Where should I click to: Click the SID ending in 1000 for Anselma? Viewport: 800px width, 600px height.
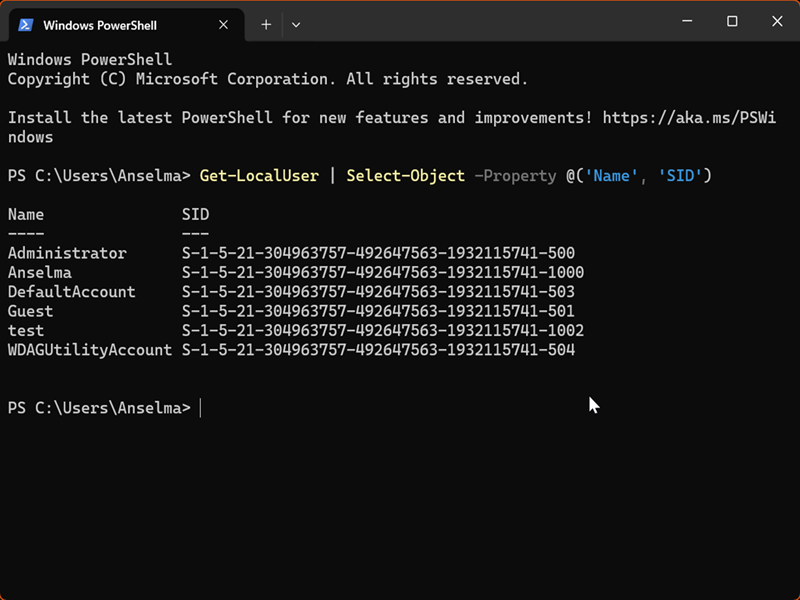point(382,272)
